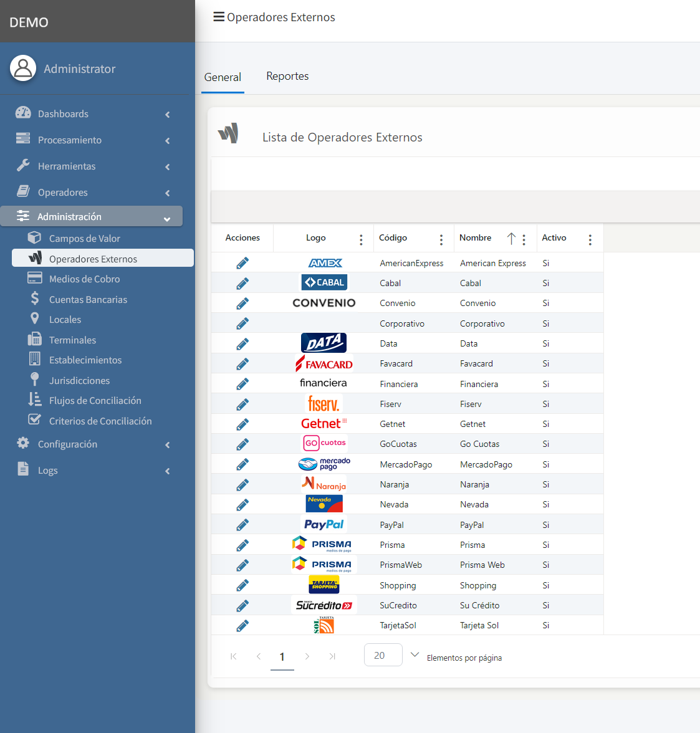Click the Shopping row edit pencil
The height and width of the screenshot is (733, 700).
(242, 585)
